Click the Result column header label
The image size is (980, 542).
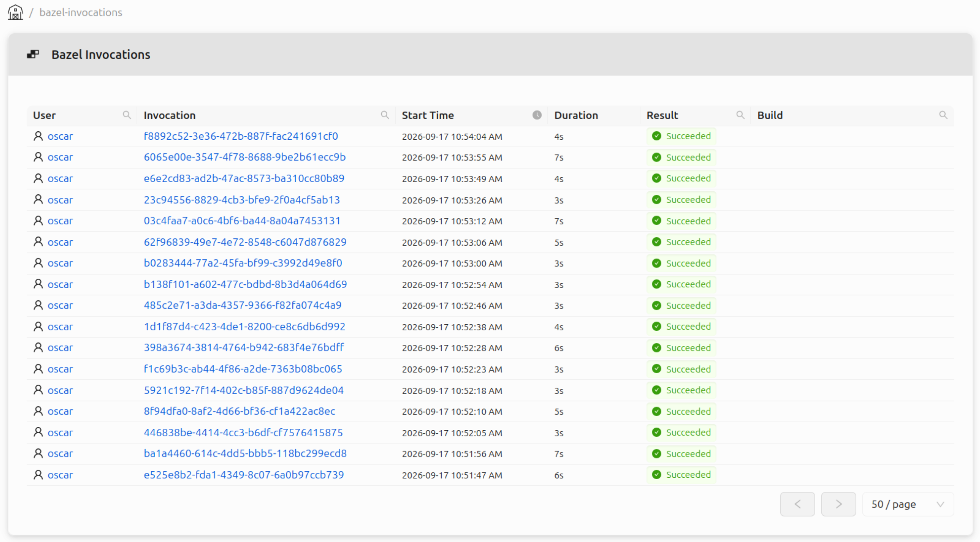point(662,115)
